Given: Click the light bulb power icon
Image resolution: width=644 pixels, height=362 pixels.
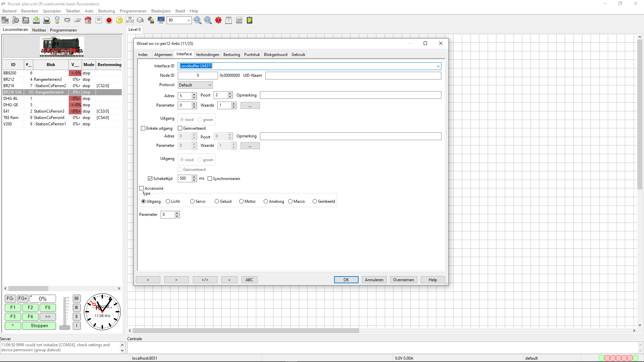Looking at the screenshot, I should pyautogui.click(x=57, y=20).
